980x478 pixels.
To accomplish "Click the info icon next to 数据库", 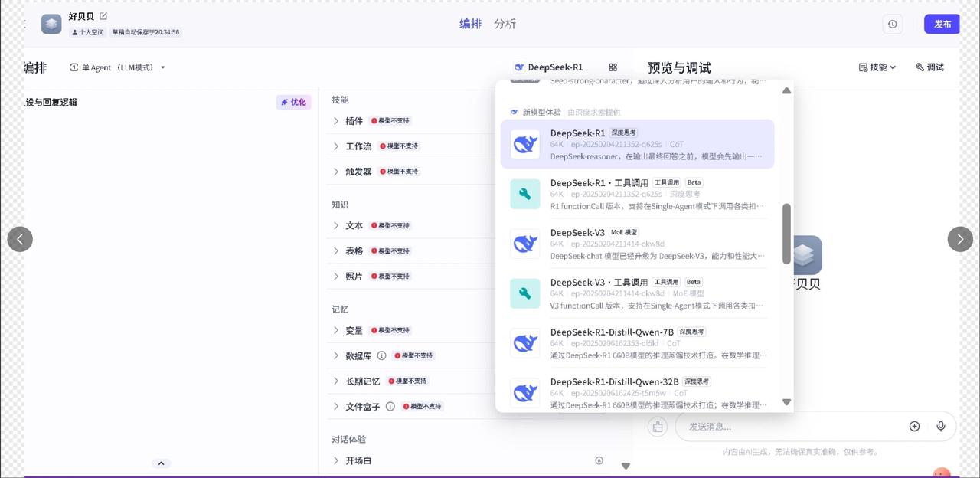I will coord(381,355).
